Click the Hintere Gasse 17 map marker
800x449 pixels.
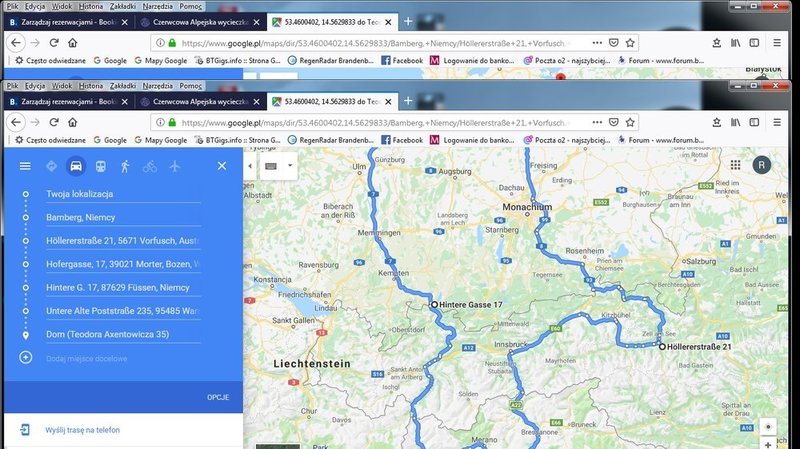click(x=434, y=303)
